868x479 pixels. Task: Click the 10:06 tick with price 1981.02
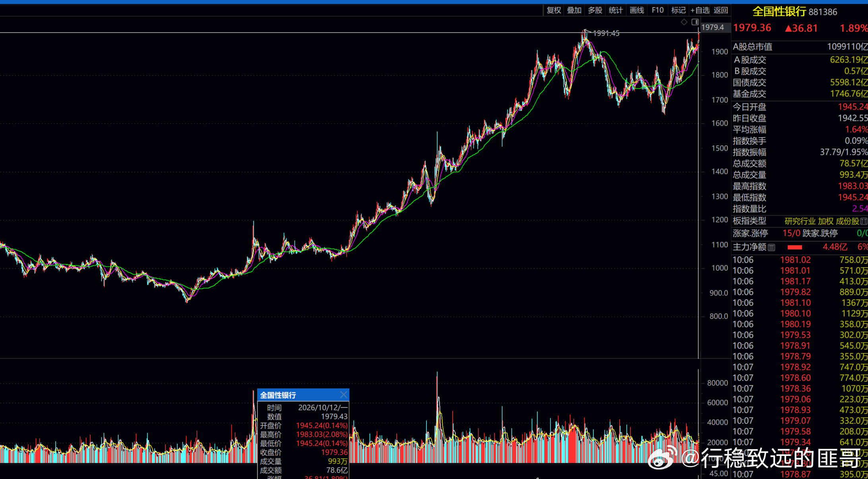[x=800, y=260]
